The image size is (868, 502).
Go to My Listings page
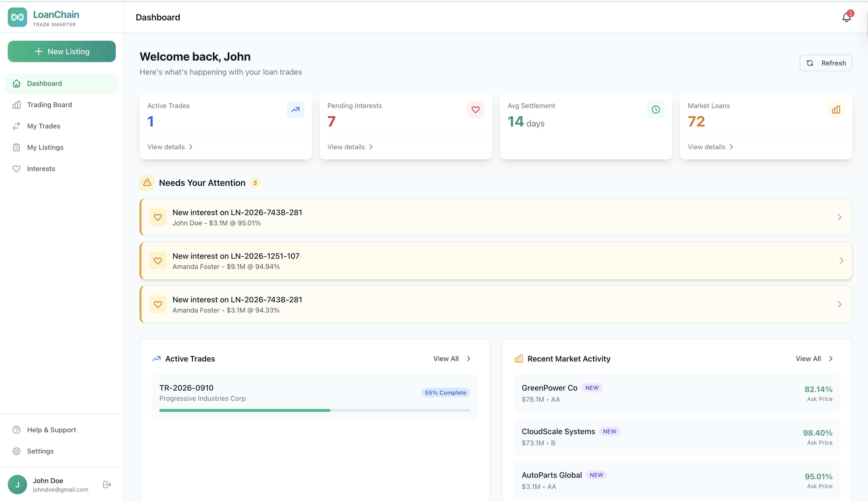pyautogui.click(x=45, y=148)
